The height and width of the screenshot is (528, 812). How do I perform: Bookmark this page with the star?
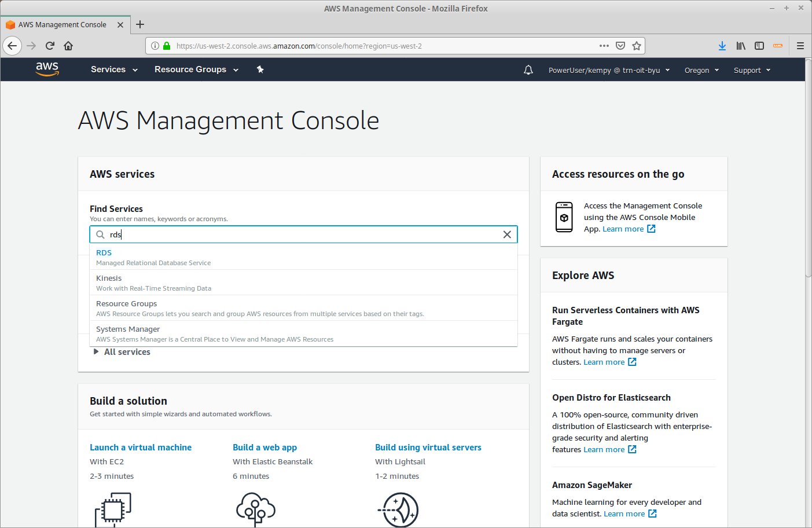point(637,46)
